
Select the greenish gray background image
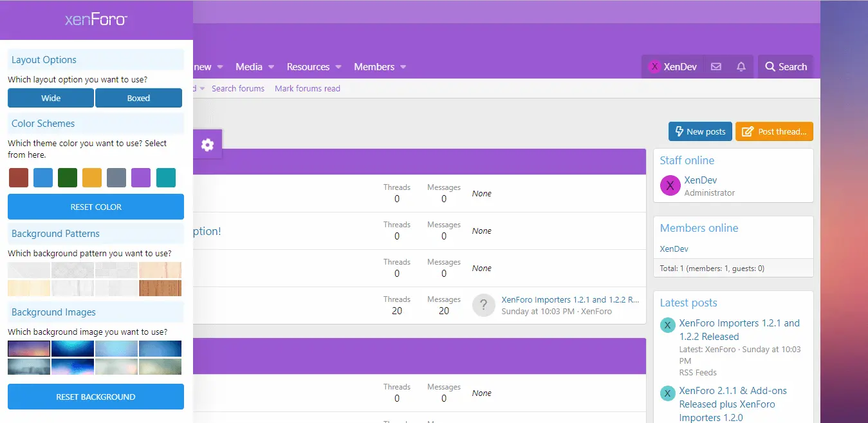[160, 366]
